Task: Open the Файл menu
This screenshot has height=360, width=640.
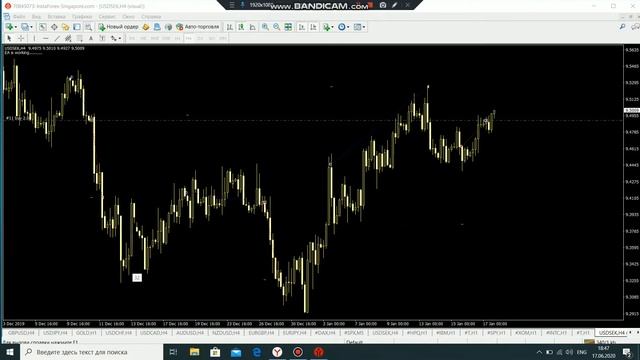Action: tap(19, 17)
